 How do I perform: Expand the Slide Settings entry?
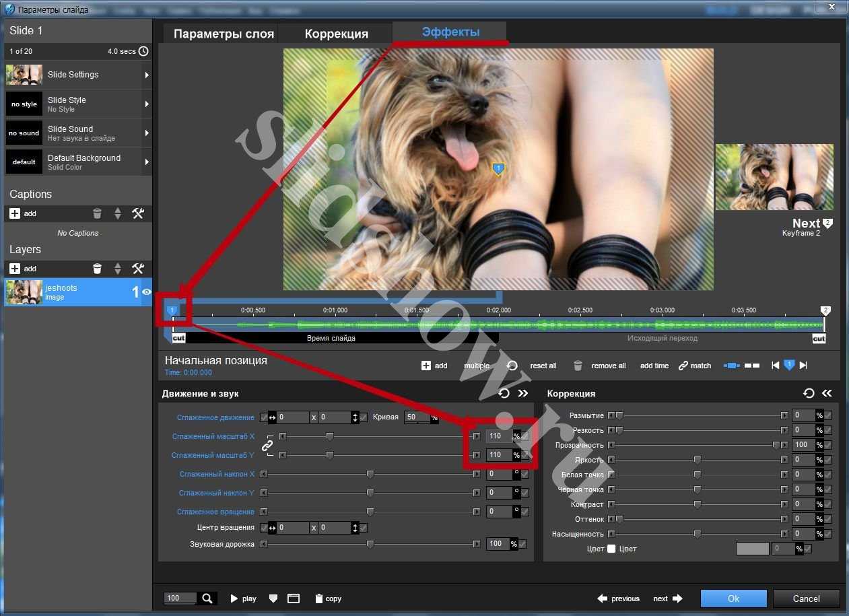147,75
